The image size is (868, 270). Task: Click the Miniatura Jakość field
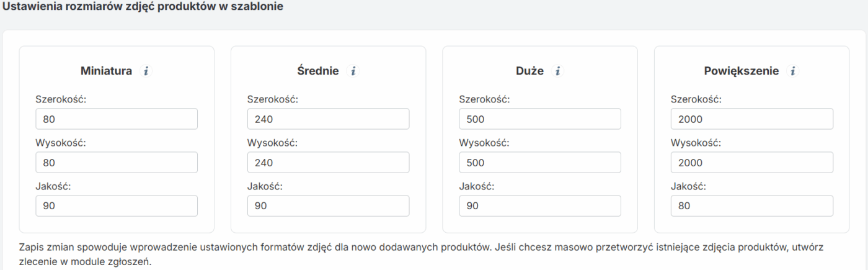click(117, 206)
